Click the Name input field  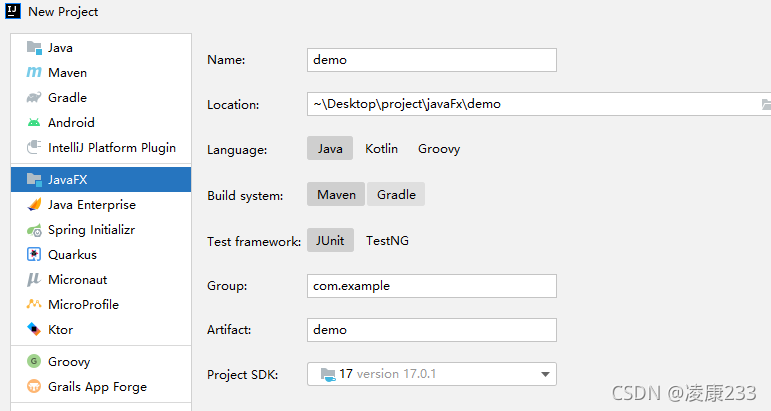432,60
